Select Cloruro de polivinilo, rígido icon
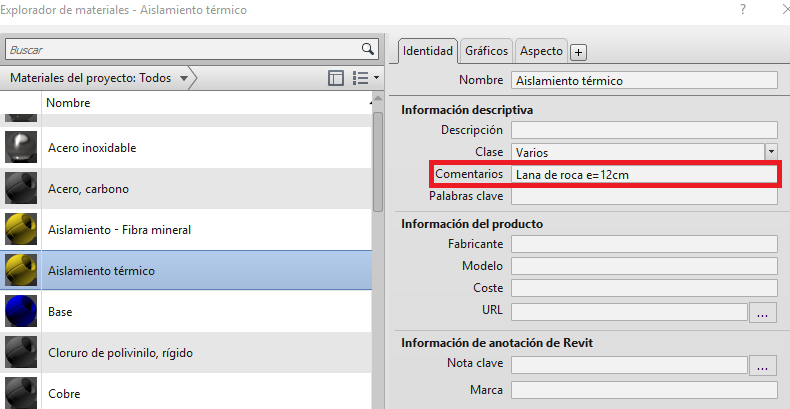Viewport: 790px width, 409px height. pos(21,352)
